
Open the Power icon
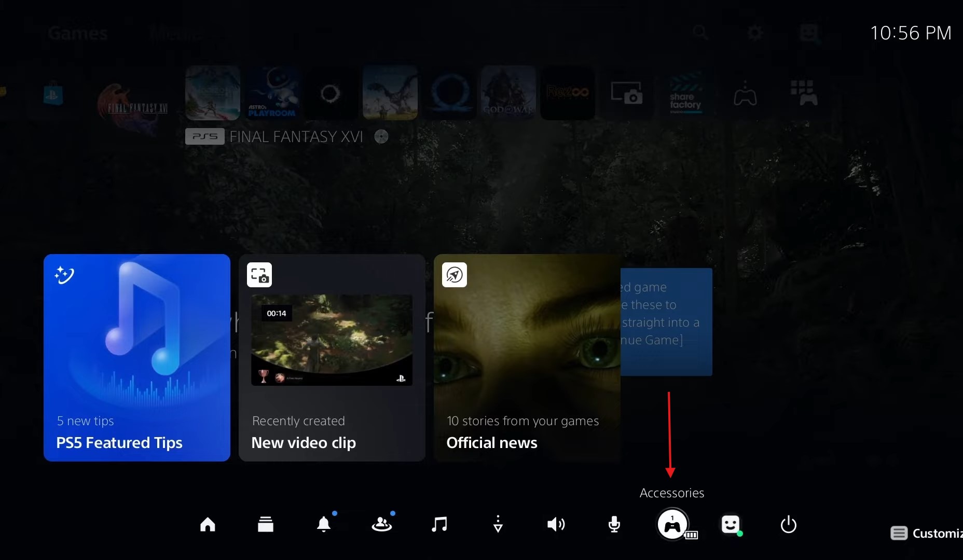tap(789, 525)
